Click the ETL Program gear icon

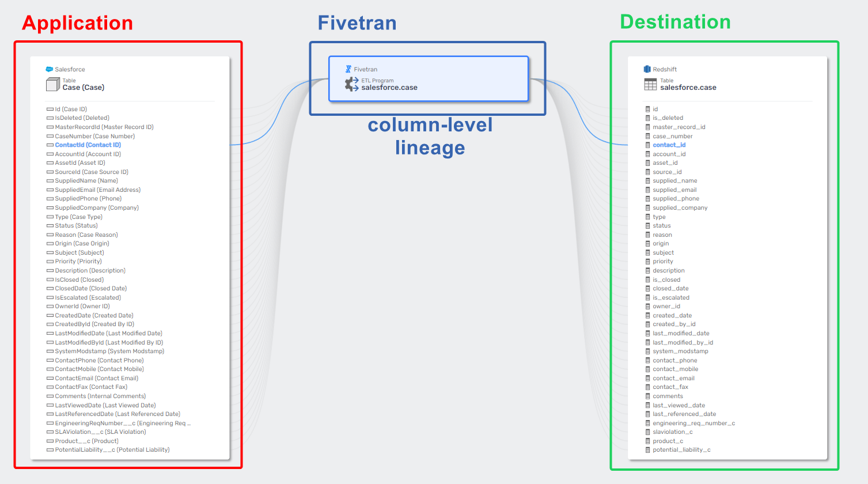point(352,85)
